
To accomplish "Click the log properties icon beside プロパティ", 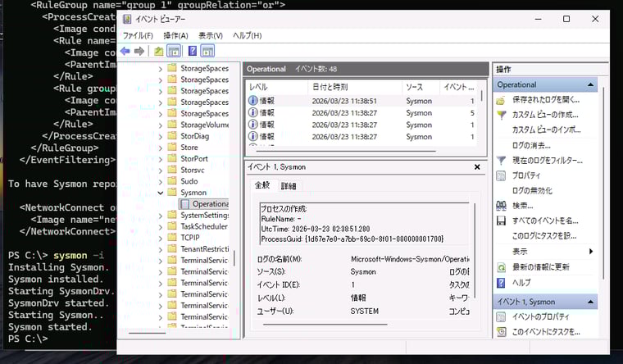I will pyautogui.click(x=501, y=175).
